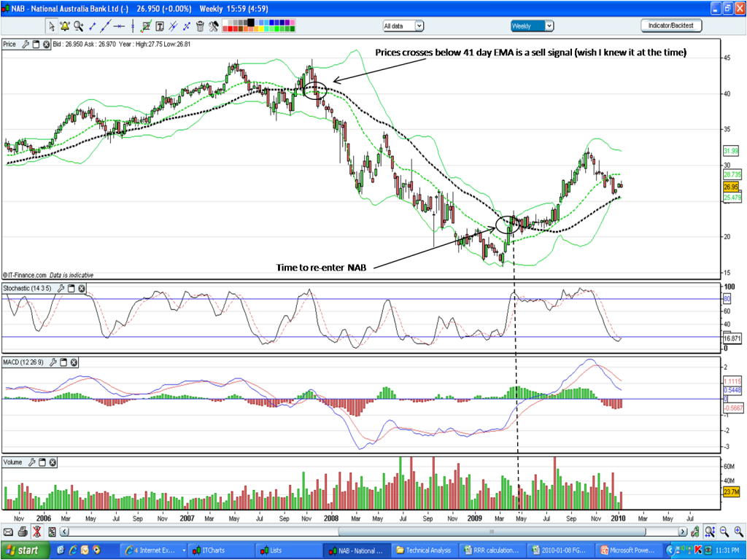This screenshot has width=747, height=560.
Task: Maximize the Price panel window icon
Action: [36, 44]
